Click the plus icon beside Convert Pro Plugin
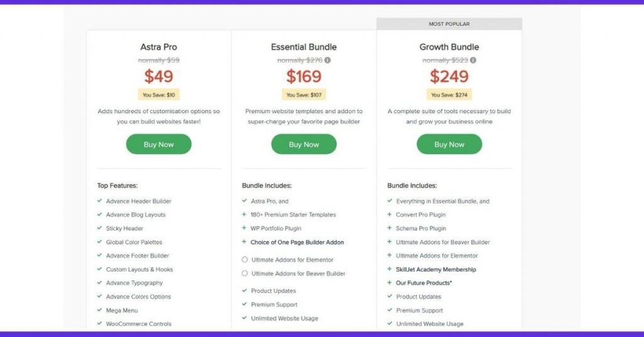Screen dimensions: 644x337 pyautogui.click(x=389, y=214)
